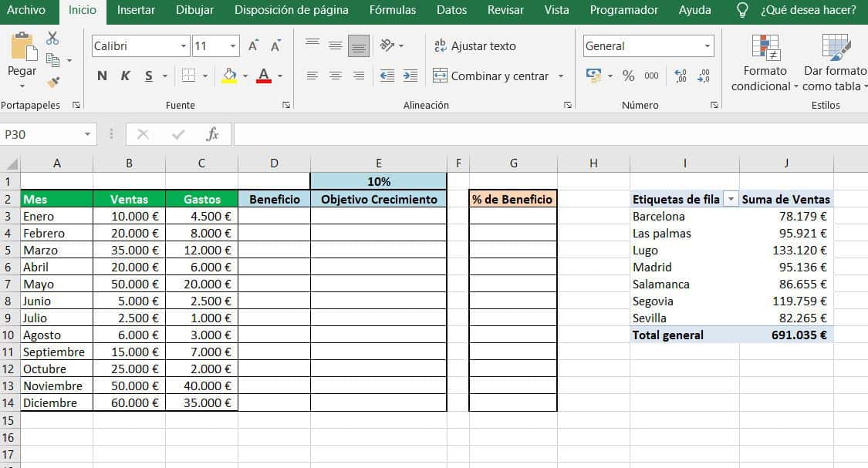Click the Select All corner triangle
The width and height of the screenshot is (868, 468).
point(11,163)
